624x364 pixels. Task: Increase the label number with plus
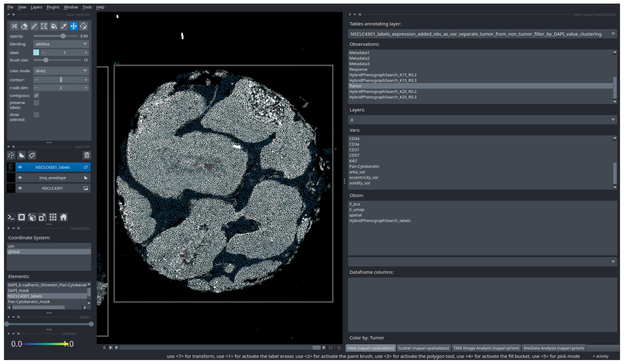click(x=85, y=52)
